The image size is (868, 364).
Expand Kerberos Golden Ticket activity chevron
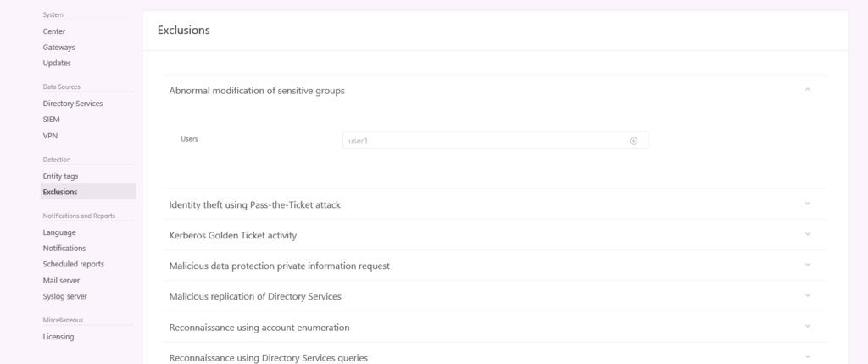[x=808, y=234]
